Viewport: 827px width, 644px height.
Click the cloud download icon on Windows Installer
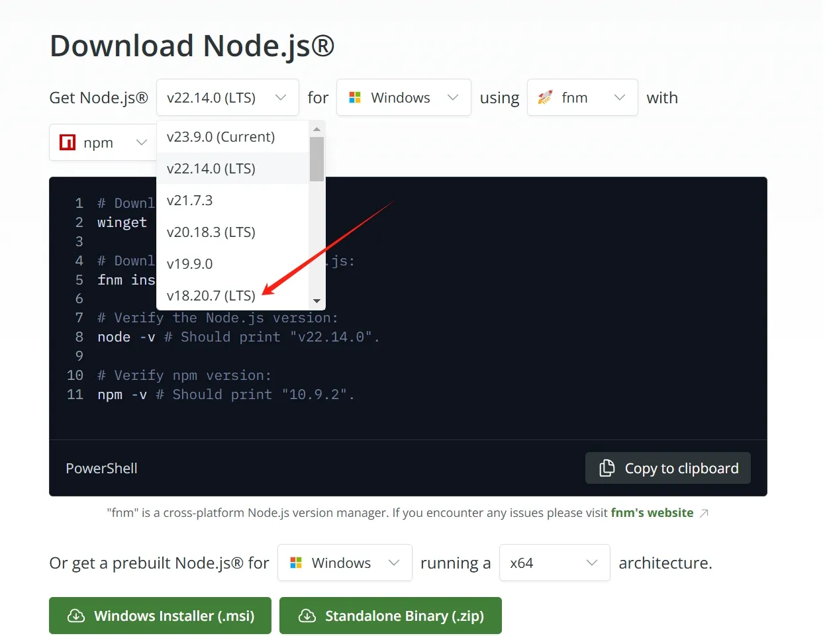[x=76, y=616]
